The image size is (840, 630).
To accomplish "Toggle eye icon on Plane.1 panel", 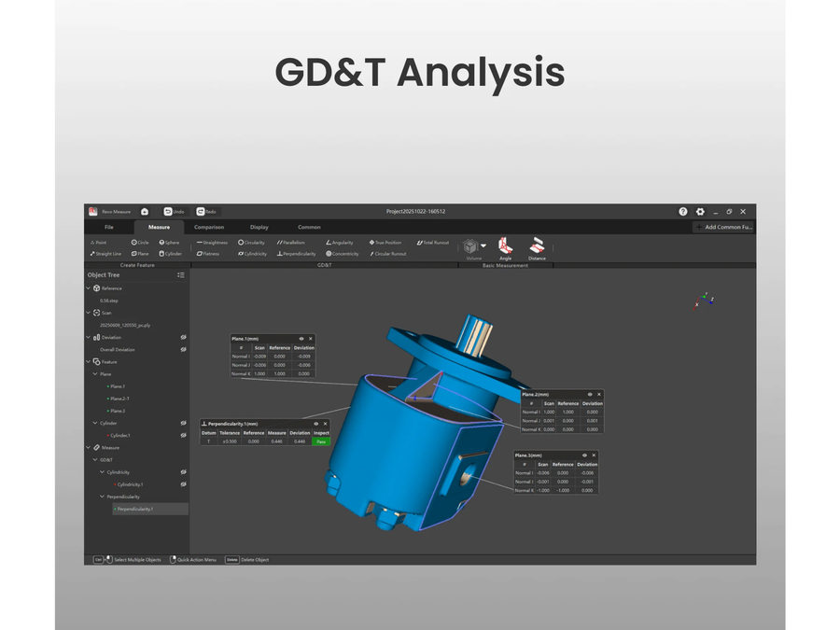I will click(x=301, y=339).
